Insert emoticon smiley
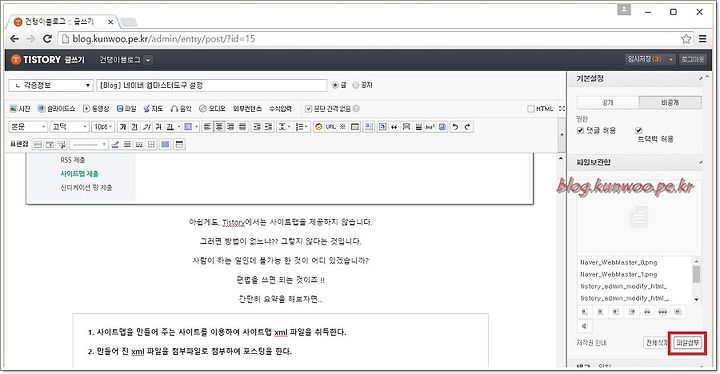720x374 pixels. coord(318,127)
